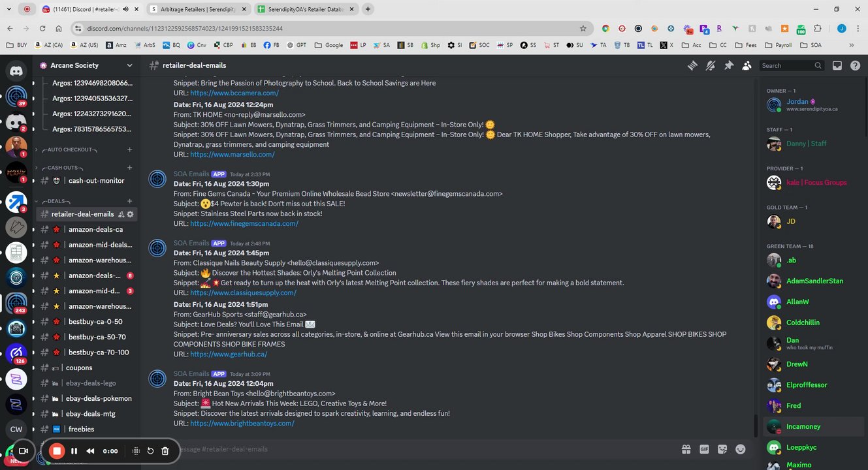The height and width of the screenshot is (470, 868).
Task: Switch to SerendipityOA's Retailer Database tab
Action: click(306, 9)
